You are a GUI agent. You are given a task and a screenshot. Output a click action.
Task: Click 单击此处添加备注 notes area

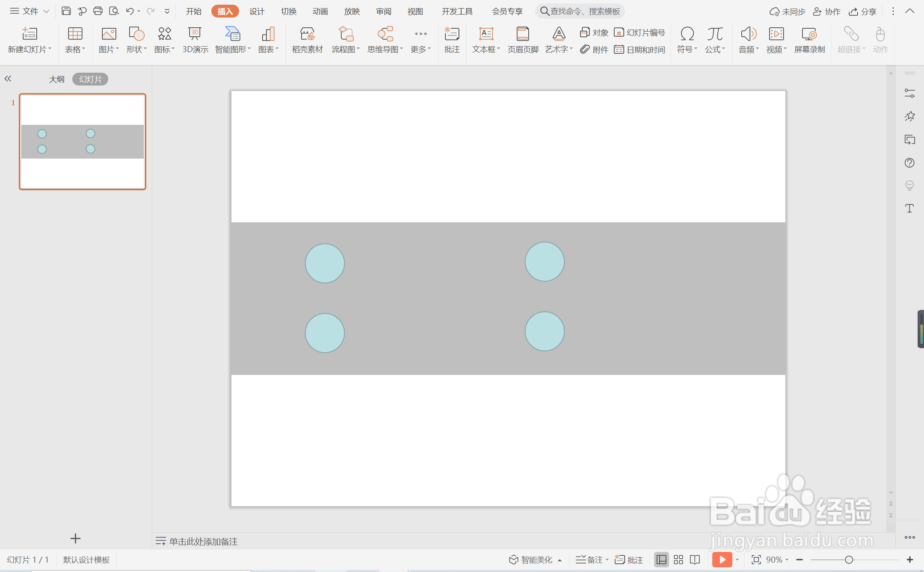pyautogui.click(x=203, y=541)
